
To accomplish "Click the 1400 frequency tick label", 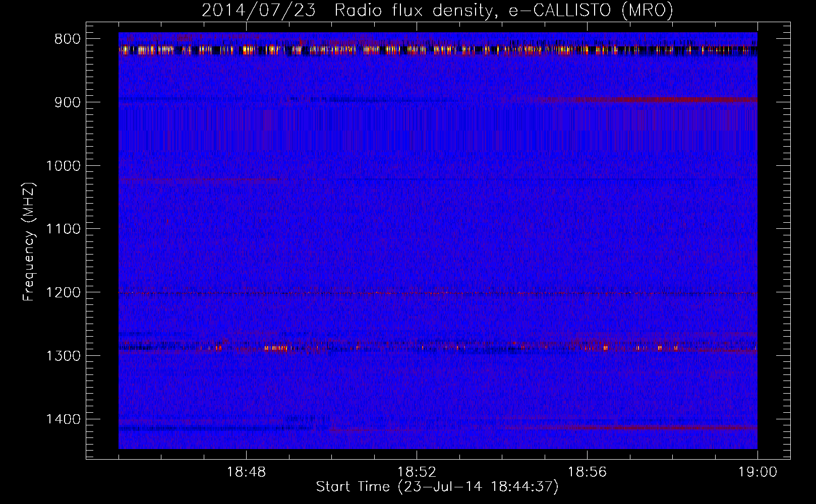I will coord(64,419).
